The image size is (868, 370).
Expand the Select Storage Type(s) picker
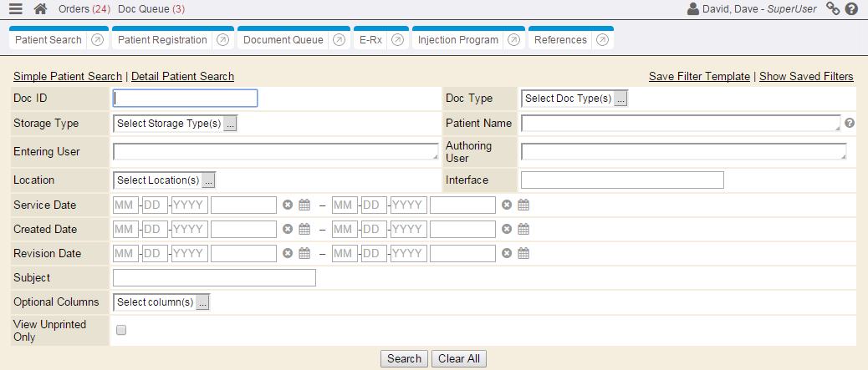(231, 124)
